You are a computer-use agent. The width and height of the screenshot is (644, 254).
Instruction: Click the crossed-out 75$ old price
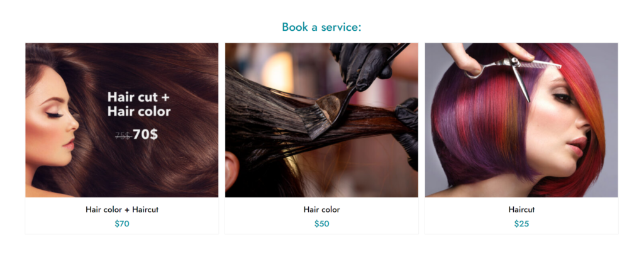[x=123, y=136]
